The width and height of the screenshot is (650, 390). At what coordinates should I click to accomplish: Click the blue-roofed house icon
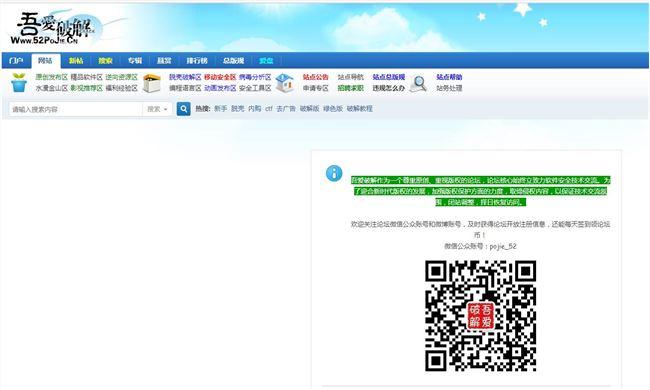click(x=285, y=82)
